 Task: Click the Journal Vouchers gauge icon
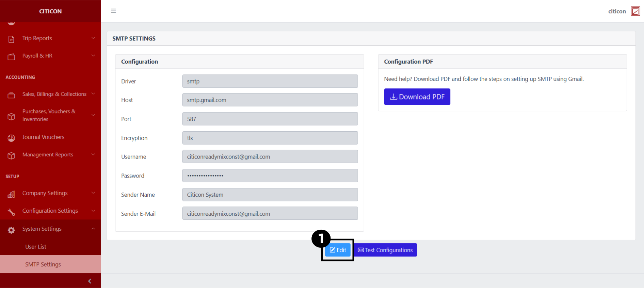coord(11,138)
